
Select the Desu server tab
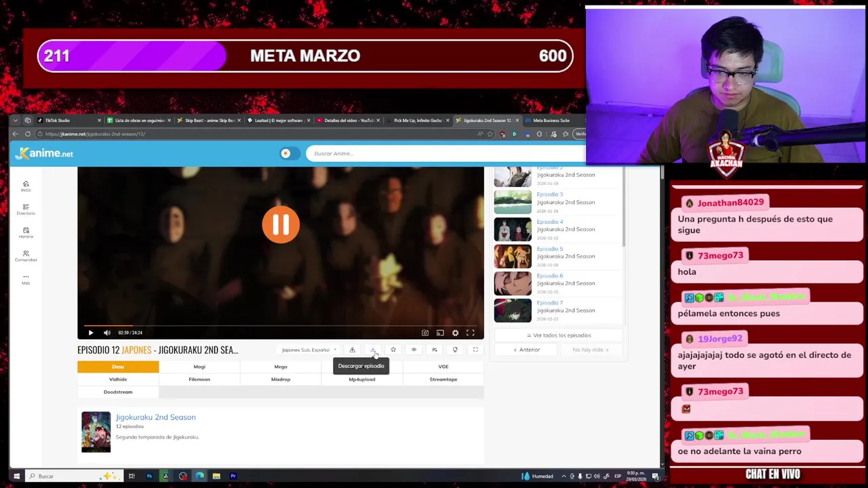click(118, 367)
